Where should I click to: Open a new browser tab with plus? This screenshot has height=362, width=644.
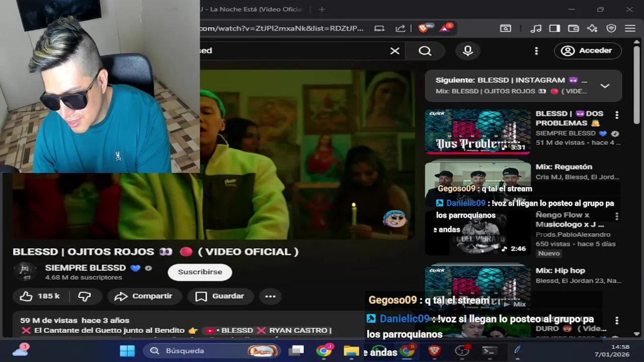pyautogui.click(x=322, y=9)
